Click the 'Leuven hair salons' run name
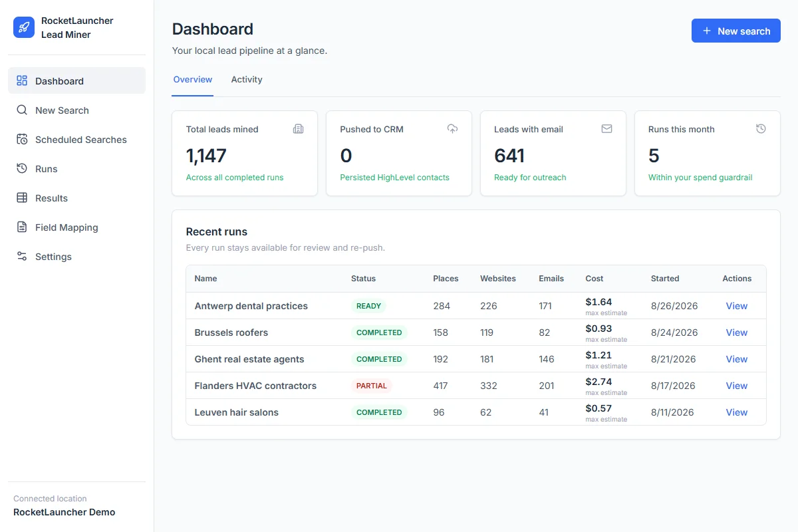The width and height of the screenshot is (798, 532). point(236,412)
